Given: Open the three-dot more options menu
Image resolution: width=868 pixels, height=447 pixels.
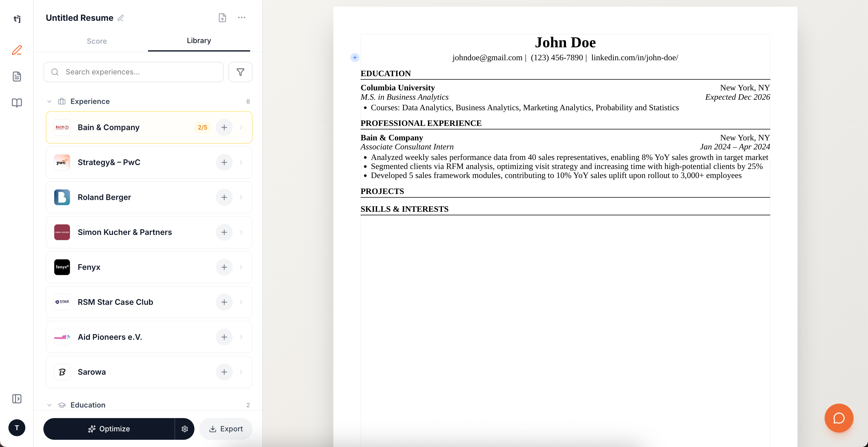Looking at the screenshot, I should (x=241, y=17).
